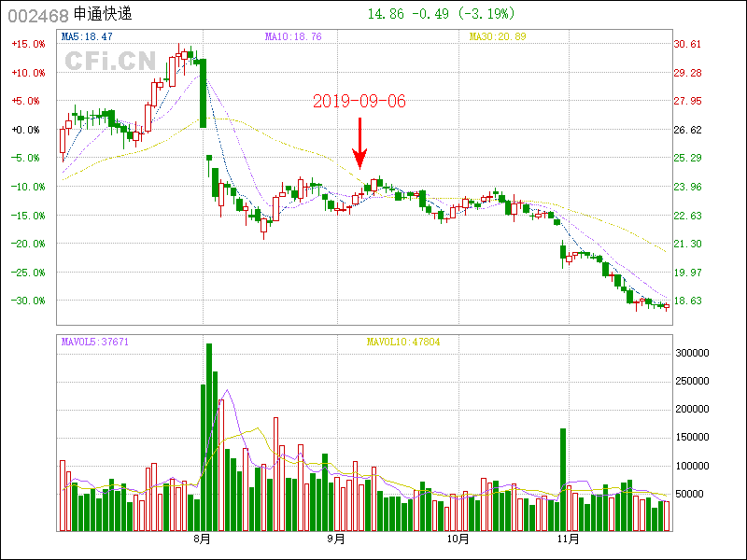Click the MAVOL10:47804 volume label
Image resolution: width=747 pixels, height=560 pixels.
tap(402, 342)
